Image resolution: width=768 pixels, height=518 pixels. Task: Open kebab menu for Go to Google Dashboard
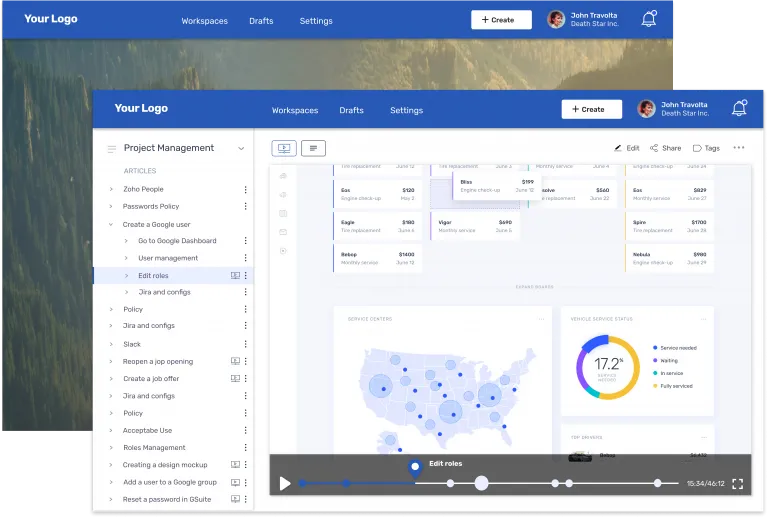click(245, 240)
